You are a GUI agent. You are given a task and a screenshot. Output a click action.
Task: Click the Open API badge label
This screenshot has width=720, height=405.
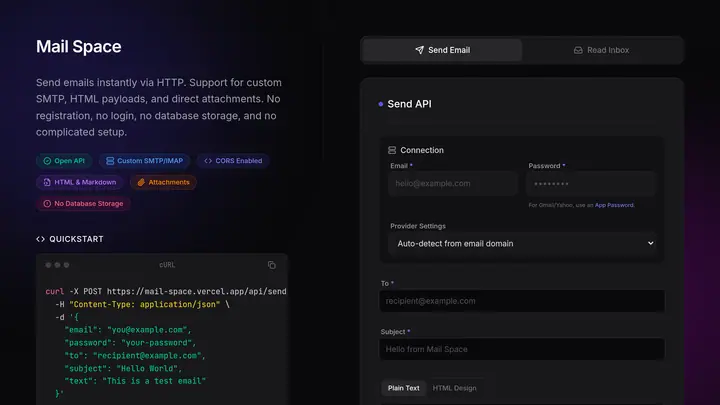tap(69, 161)
